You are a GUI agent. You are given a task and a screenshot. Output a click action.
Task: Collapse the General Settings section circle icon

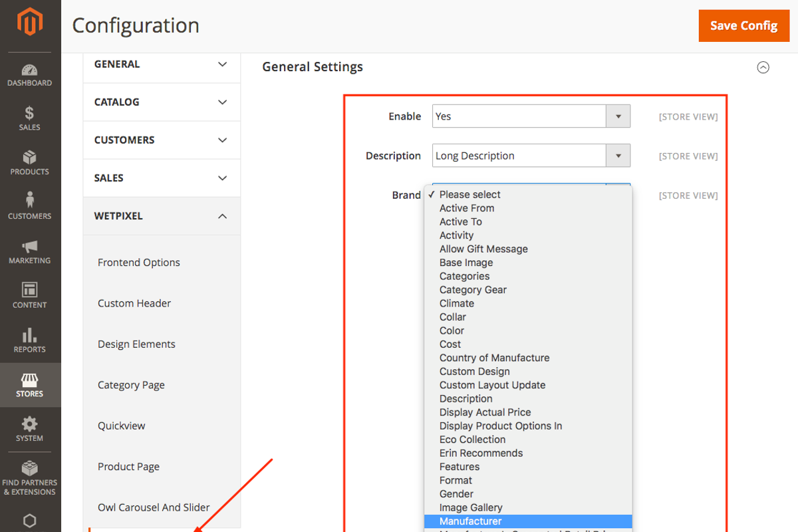[763, 67]
